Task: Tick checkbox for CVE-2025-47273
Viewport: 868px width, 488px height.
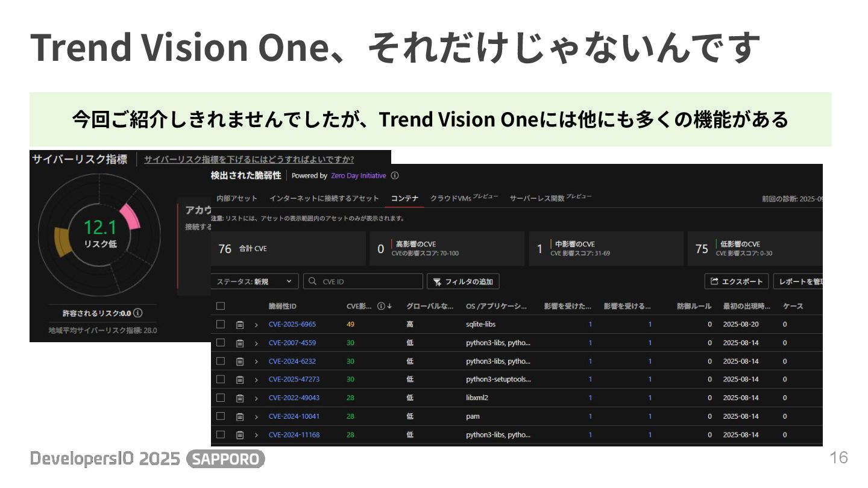Action: 221,380
